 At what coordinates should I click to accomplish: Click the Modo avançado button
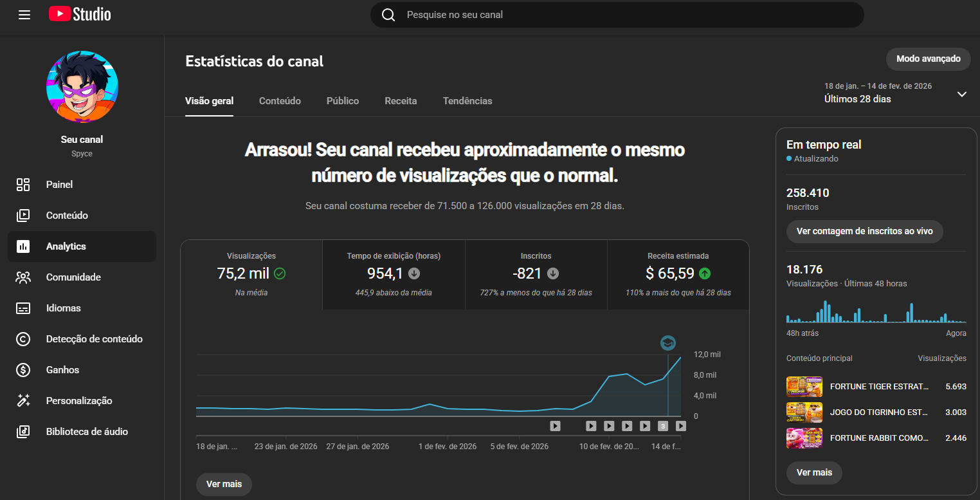coord(929,59)
